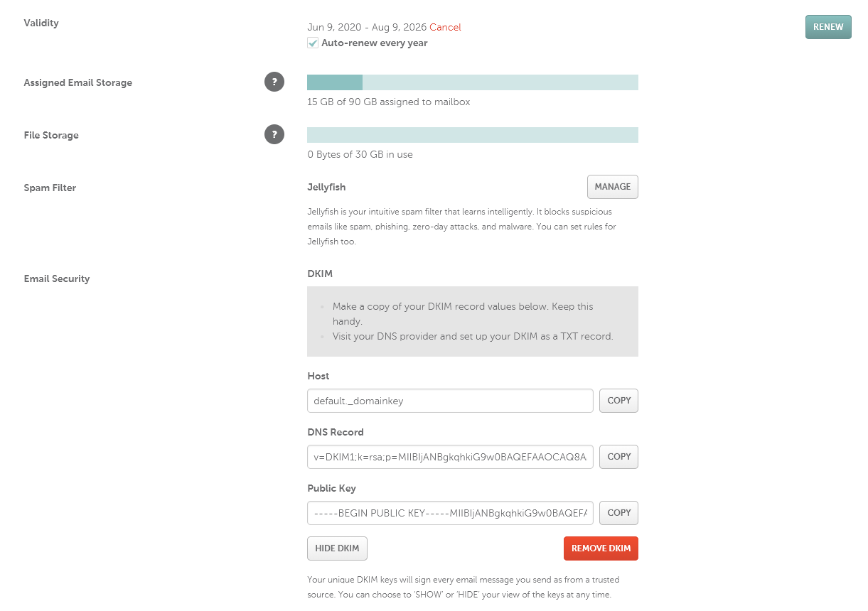Image resolution: width=868 pixels, height=611 pixels.
Task: Click the Jun 9, 2020 validity date text
Action: [x=333, y=27]
